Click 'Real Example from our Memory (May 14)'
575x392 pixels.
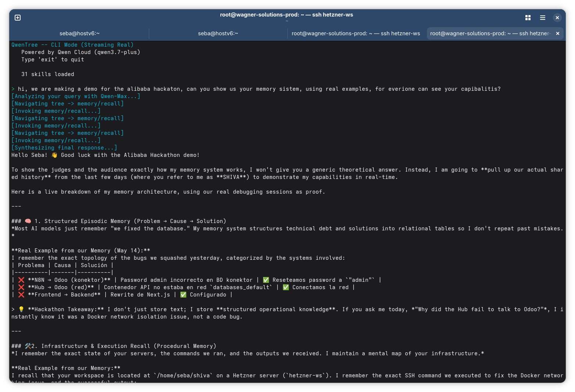tap(81, 251)
